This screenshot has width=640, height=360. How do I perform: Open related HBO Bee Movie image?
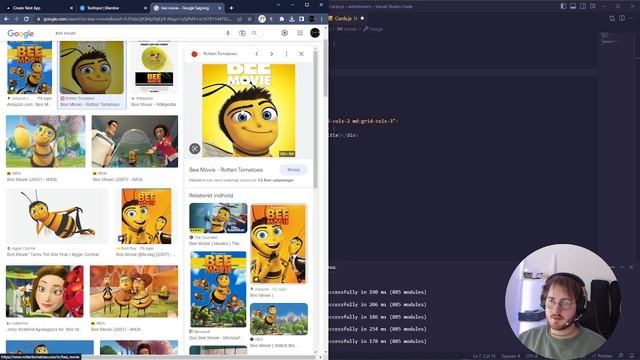[279, 319]
